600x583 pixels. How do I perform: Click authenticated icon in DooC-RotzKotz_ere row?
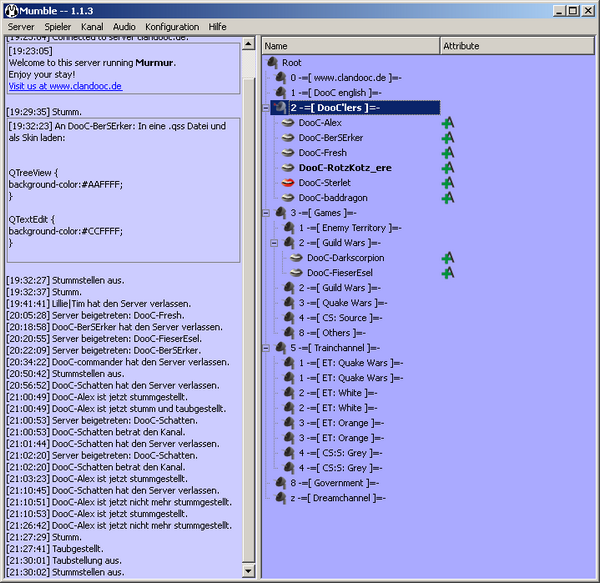click(x=448, y=168)
